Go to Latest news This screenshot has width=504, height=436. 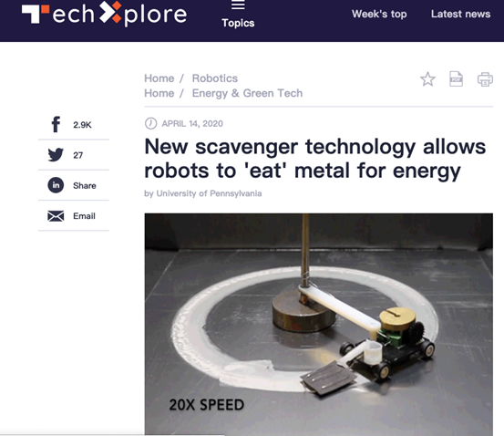[x=460, y=15]
